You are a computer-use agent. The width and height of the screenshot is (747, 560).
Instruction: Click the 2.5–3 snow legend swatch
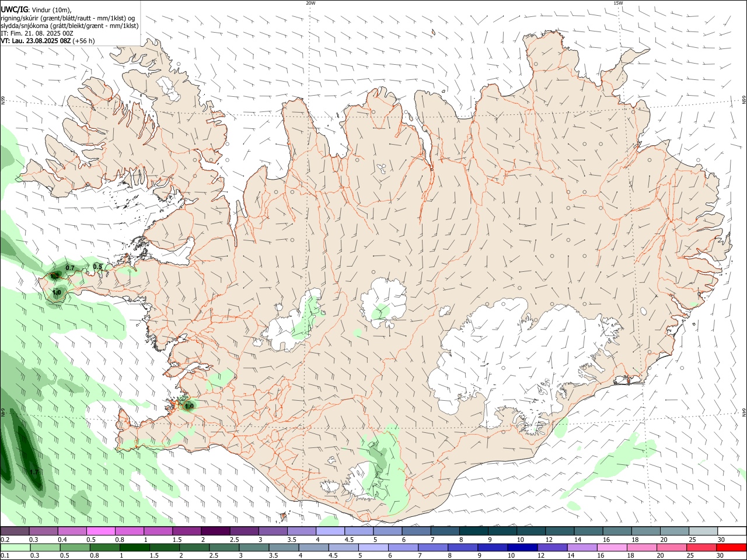click(244, 531)
